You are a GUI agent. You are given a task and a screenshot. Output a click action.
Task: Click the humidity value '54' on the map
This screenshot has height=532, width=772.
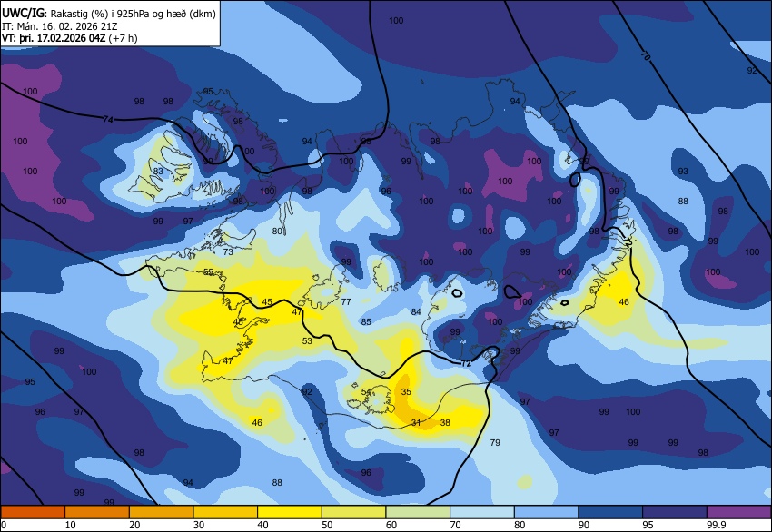tap(366, 392)
